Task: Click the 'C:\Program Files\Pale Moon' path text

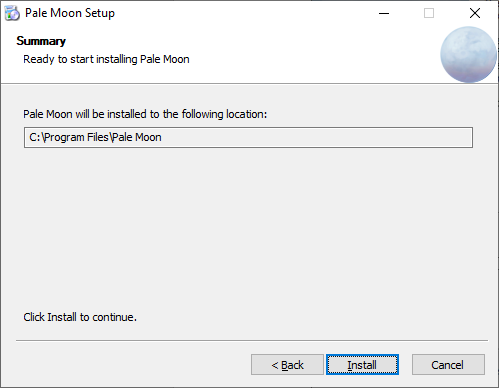Action: coord(95,137)
